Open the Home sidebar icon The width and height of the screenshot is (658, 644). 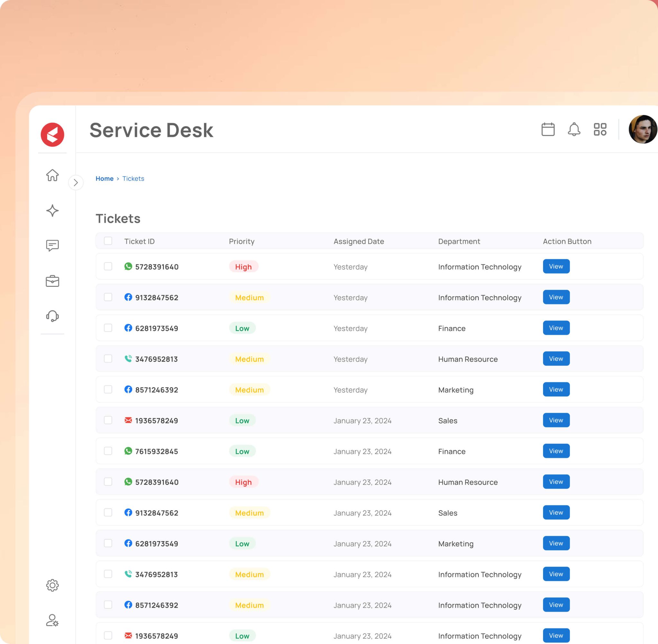tap(52, 175)
